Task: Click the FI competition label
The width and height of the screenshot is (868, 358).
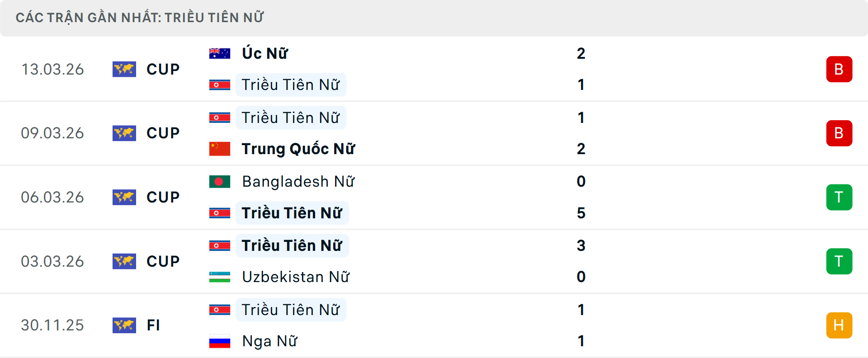Action: coord(153,325)
